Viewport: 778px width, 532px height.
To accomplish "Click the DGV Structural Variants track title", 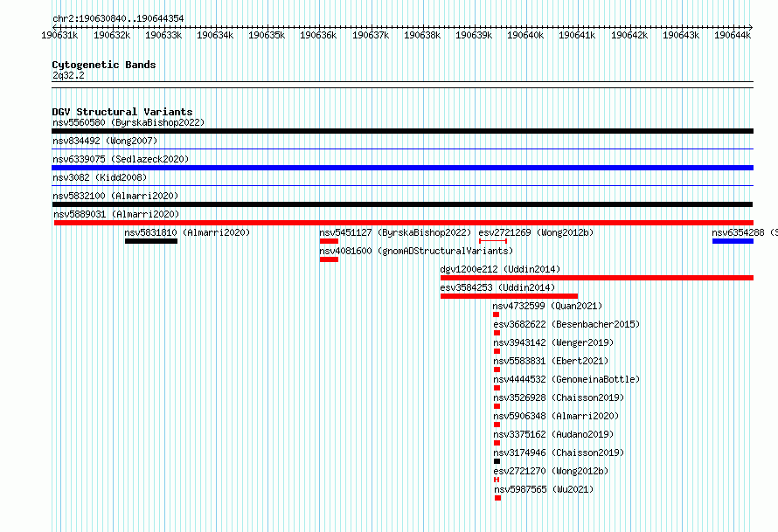I will coord(122,112).
